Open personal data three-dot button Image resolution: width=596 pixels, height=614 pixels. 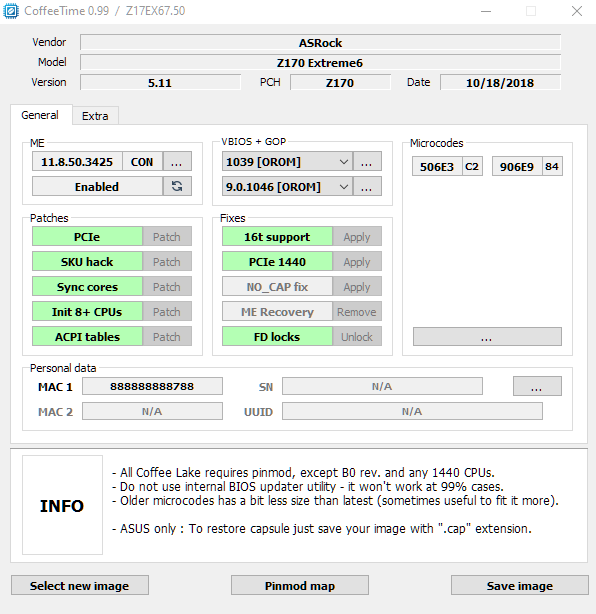tap(537, 386)
